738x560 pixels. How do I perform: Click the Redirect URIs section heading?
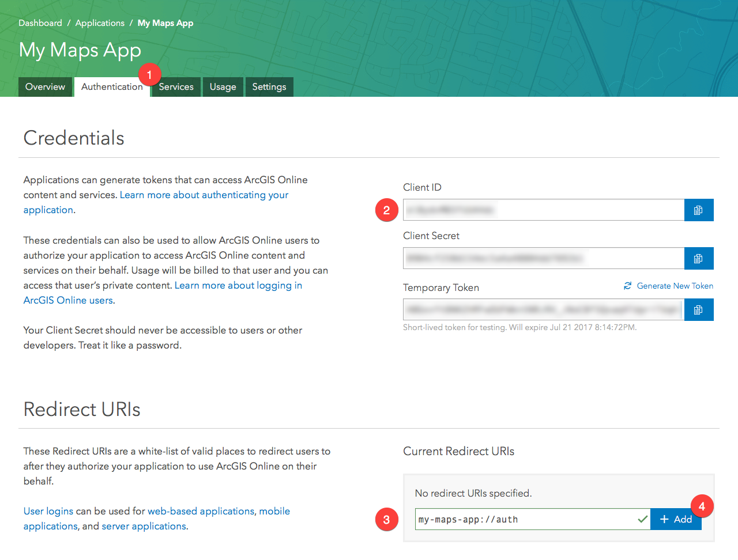pos(82,410)
